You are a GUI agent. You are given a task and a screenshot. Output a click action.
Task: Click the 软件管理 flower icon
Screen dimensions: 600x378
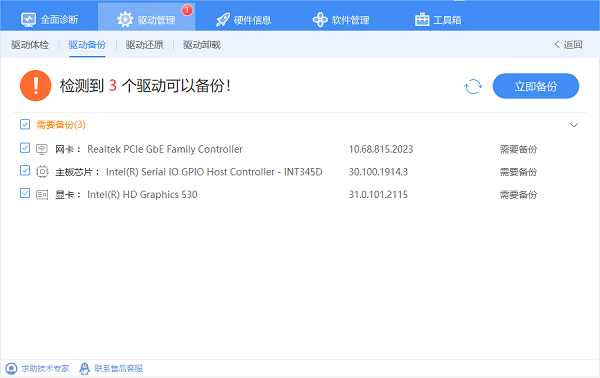(320, 20)
